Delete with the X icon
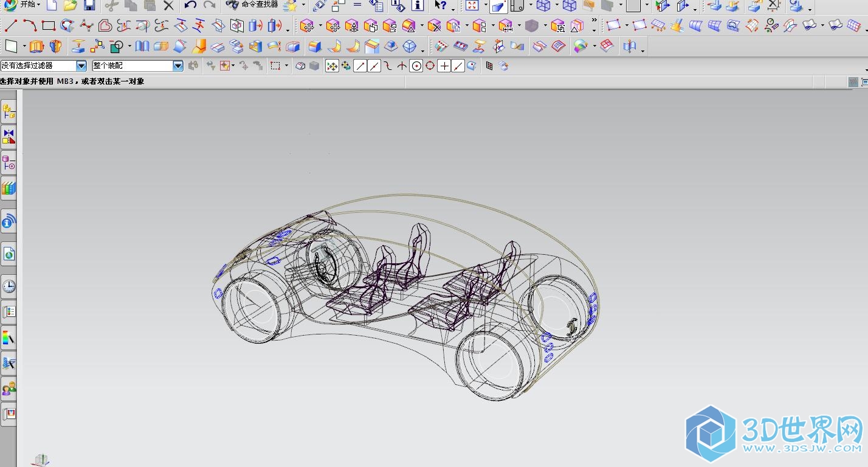The height and width of the screenshot is (467, 868). point(168,5)
